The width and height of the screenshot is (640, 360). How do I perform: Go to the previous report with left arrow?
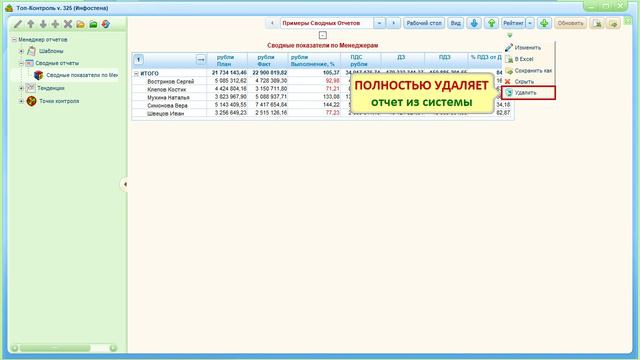tap(272, 23)
